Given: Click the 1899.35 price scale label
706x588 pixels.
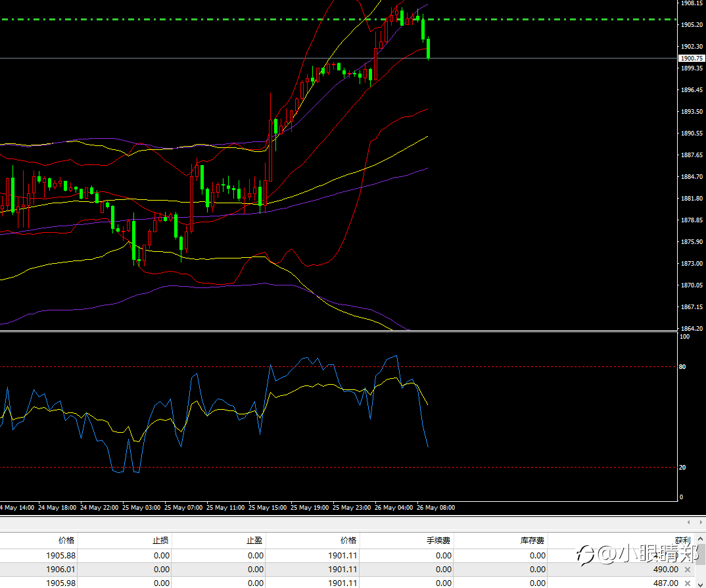Looking at the screenshot, I should [x=692, y=68].
